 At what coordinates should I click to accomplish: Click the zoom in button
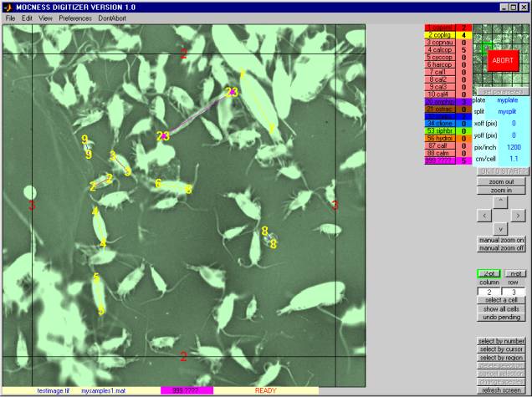pos(501,191)
